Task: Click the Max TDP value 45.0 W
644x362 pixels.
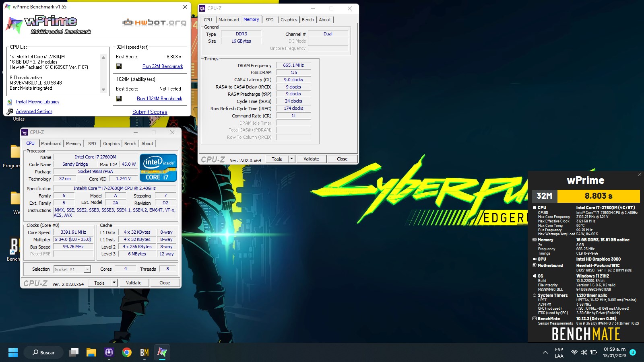Action: 129,164
